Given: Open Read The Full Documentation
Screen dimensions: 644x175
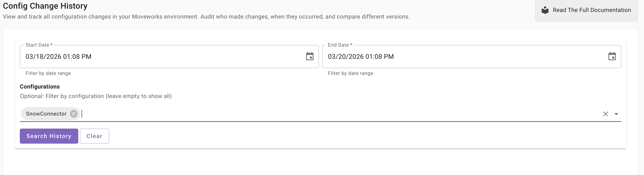Looking at the screenshot, I should pyautogui.click(x=592, y=10).
